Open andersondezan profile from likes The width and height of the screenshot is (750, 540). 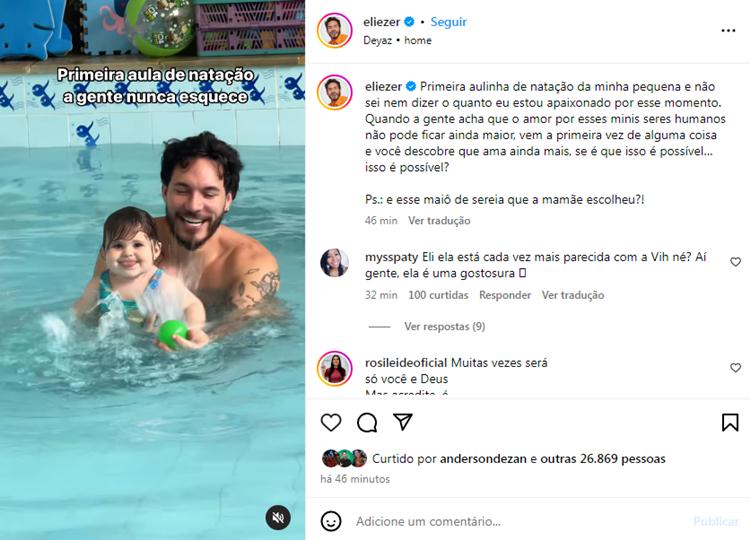click(483, 459)
